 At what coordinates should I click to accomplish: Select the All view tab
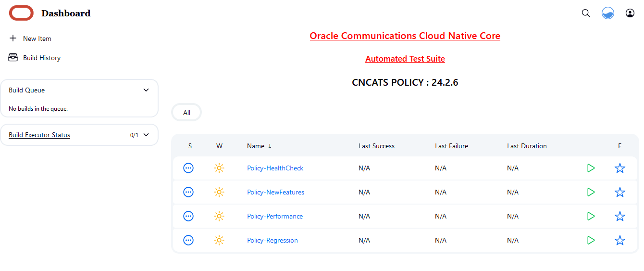186,113
